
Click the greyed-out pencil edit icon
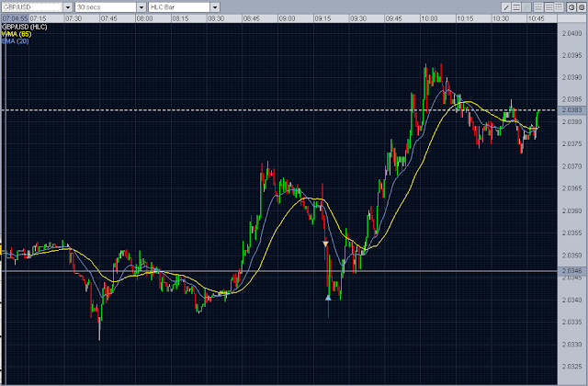pos(526,7)
